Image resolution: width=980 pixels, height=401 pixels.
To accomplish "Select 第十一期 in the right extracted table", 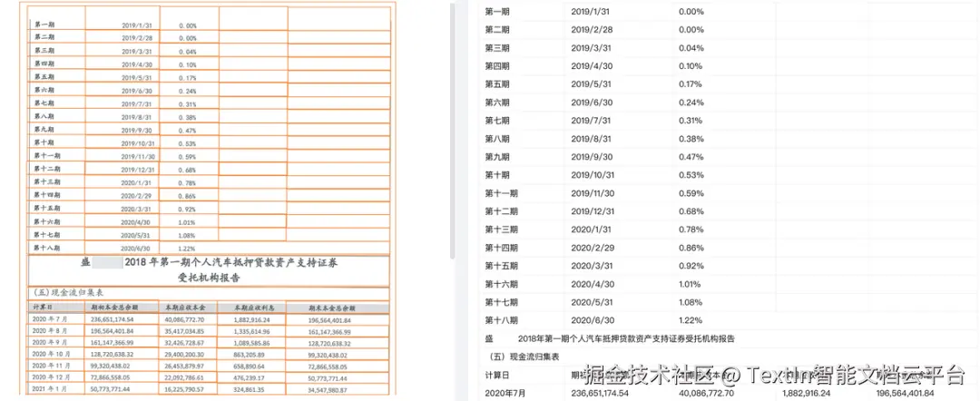I will pyautogui.click(x=501, y=193).
